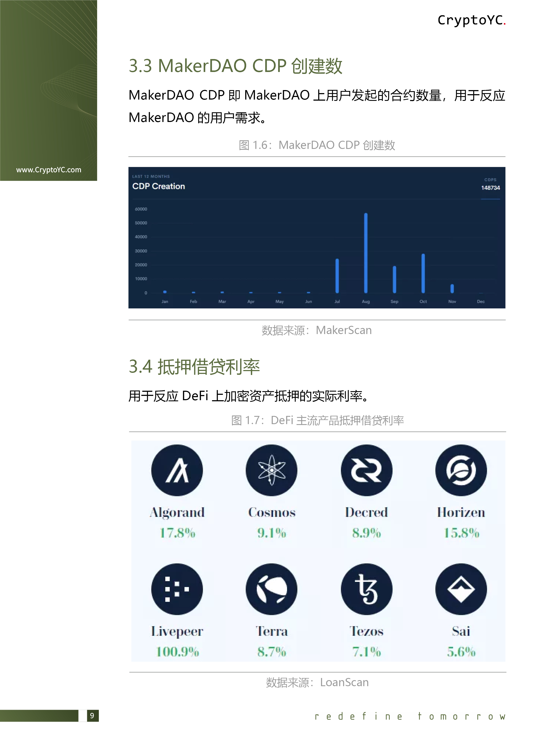Image resolution: width=534 pixels, height=756 pixels.
Task: Click the page number 9
Action: [x=92, y=715]
